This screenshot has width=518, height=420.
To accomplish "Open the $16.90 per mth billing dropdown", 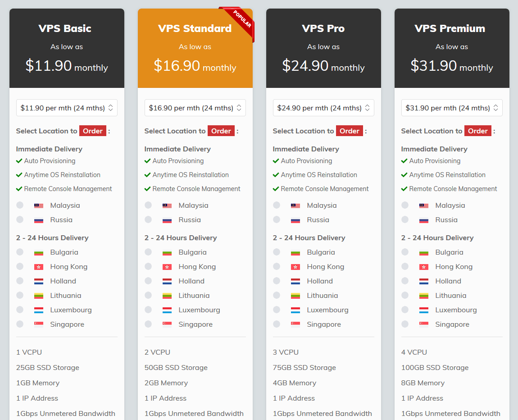I will pyautogui.click(x=195, y=108).
